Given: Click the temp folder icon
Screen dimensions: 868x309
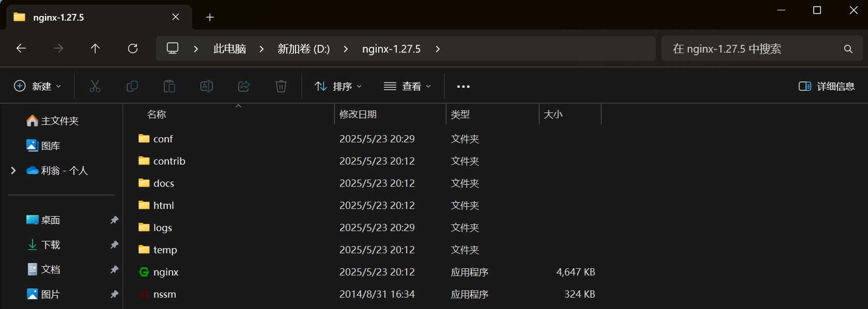Looking at the screenshot, I should pyautogui.click(x=144, y=249).
